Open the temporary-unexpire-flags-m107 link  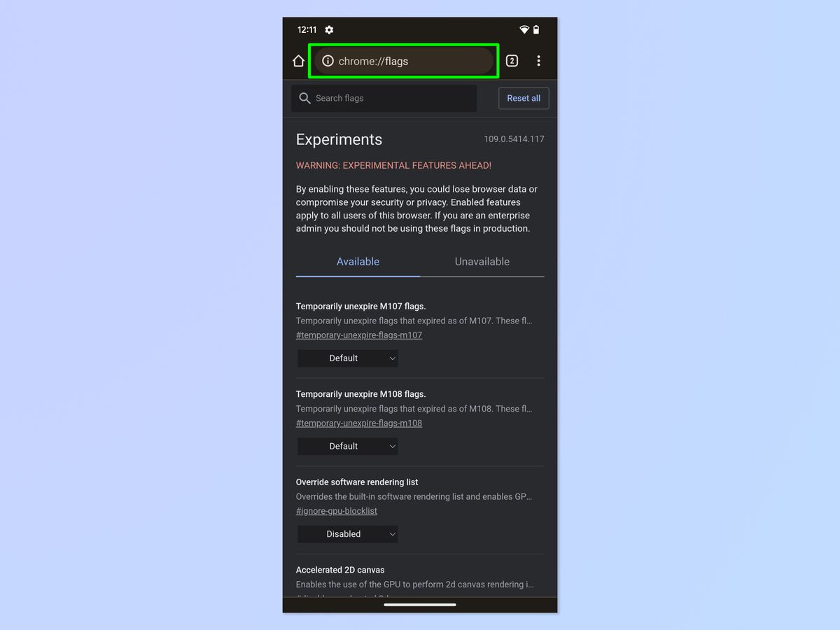359,335
